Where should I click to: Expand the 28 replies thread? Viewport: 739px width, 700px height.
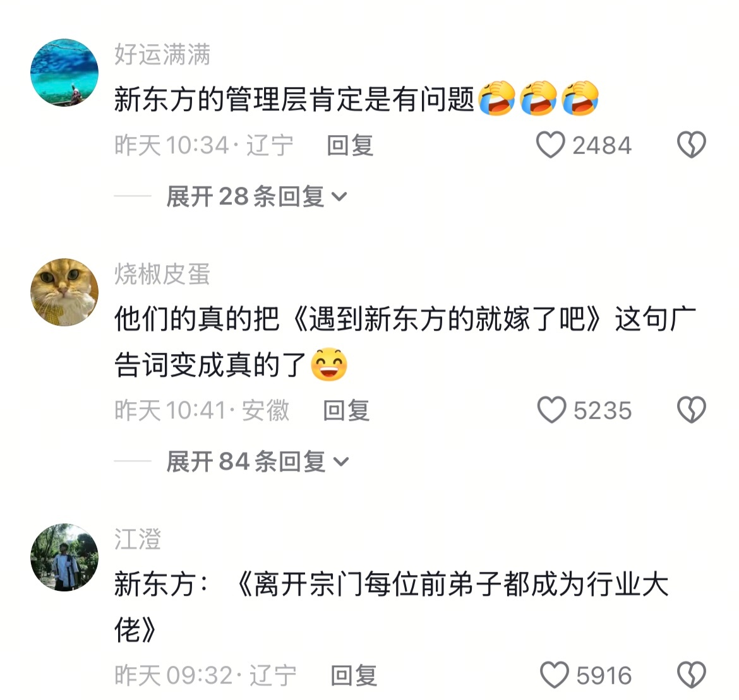point(257,196)
